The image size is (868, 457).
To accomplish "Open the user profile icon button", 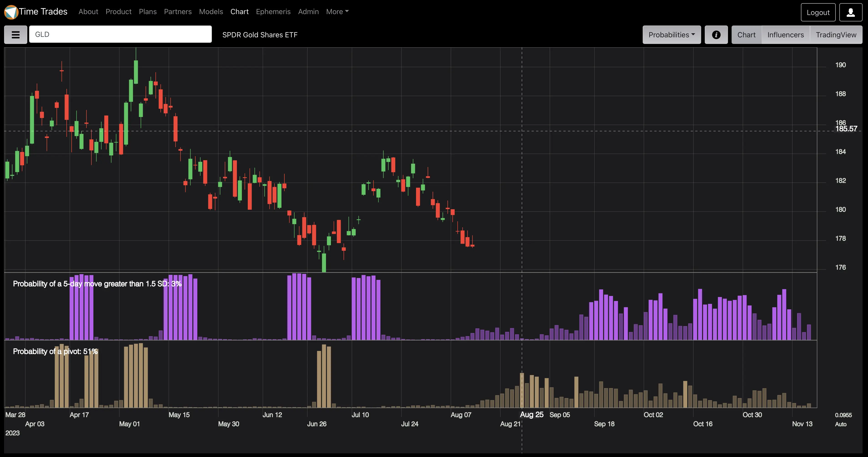I will [x=850, y=13].
